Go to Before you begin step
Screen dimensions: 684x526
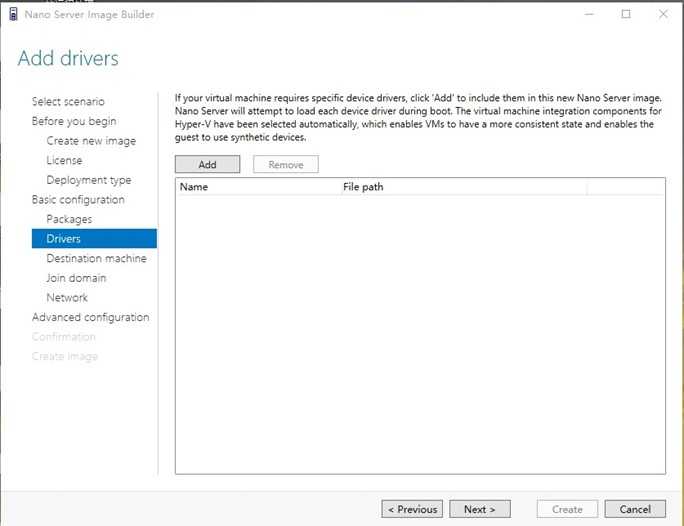click(x=74, y=121)
